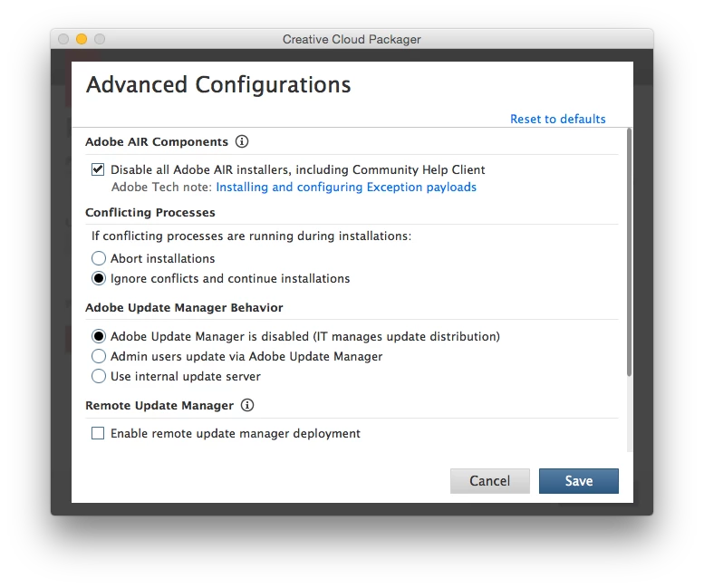Click the Cancel button
Image resolution: width=704 pixels, height=588 pixels.
point(490,481)
